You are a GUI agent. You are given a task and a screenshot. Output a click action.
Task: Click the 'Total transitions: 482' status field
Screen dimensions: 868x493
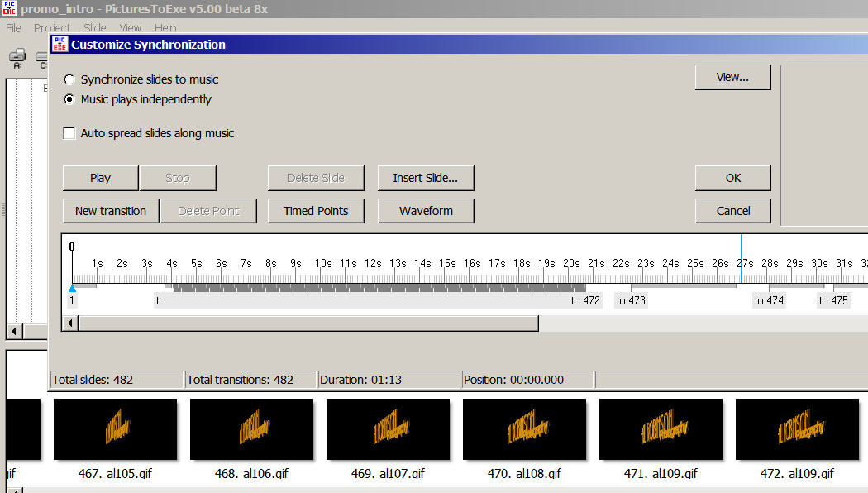click(250, 380)
